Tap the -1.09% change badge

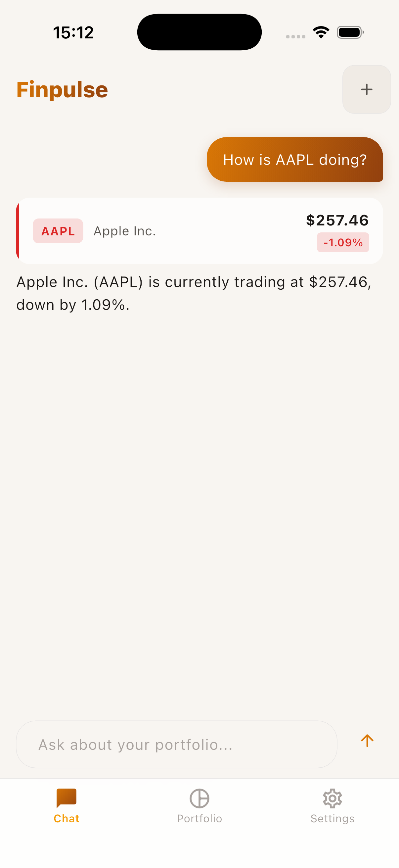pyautogui.click(x=343, y=242)
